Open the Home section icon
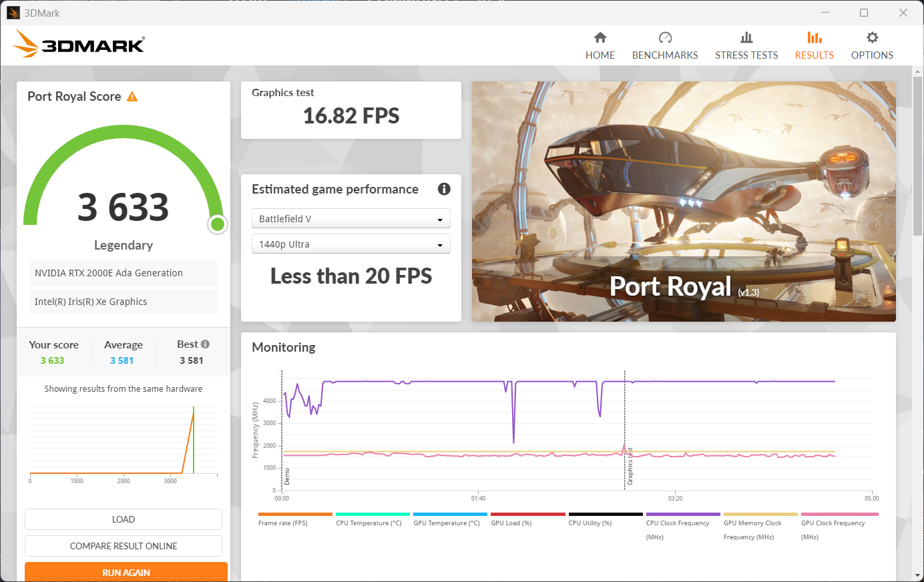The height and width of the screenshot is (582, 924). (x=600, y=38)
